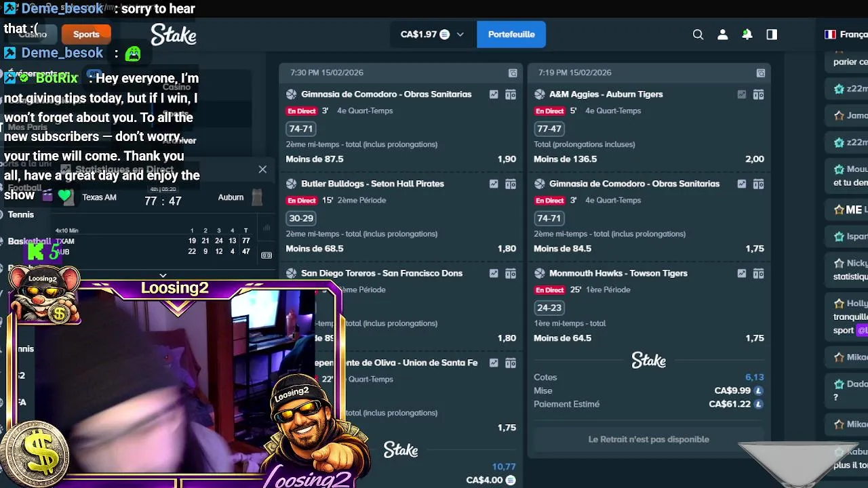This screenshot has width=868, height=488.
Task: Open scoreboard icon for Gimnasia de Comodoro, 7:19 PM card
Action: [x=759, y=184]
